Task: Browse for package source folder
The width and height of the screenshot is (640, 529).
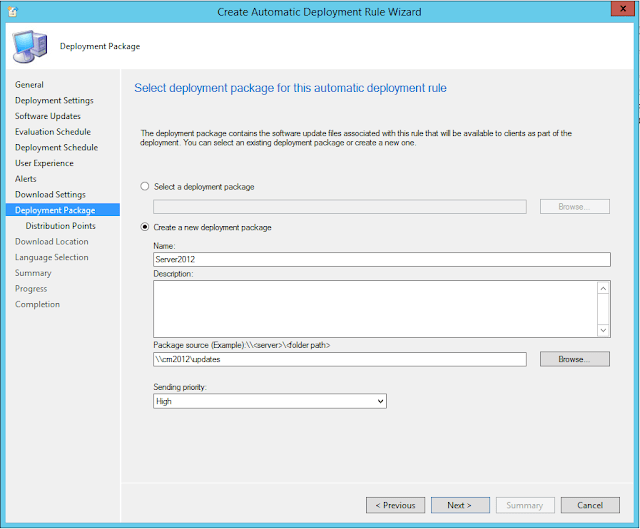Action: (574, 359)
